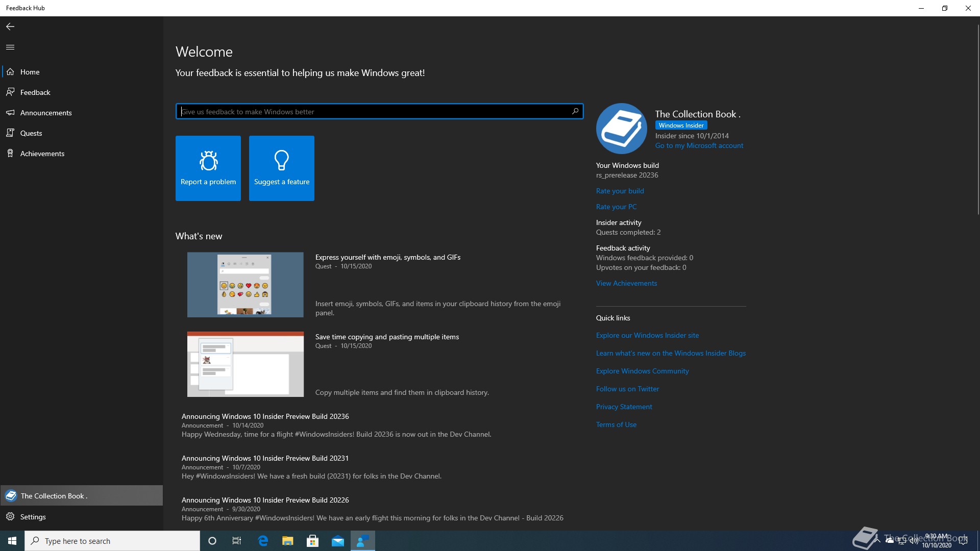The image size is (980, 551).
Task: Click the Settings gear icon
Action: [10, 517]
